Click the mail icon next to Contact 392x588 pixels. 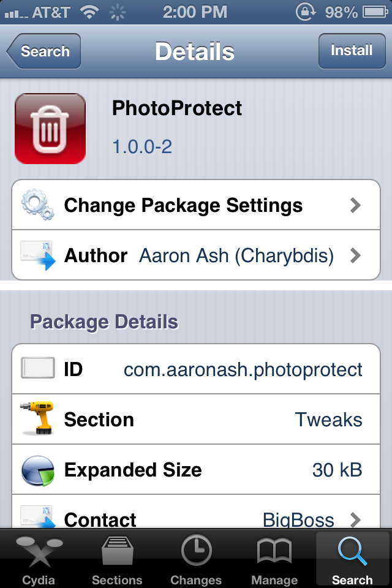(37, 518)
